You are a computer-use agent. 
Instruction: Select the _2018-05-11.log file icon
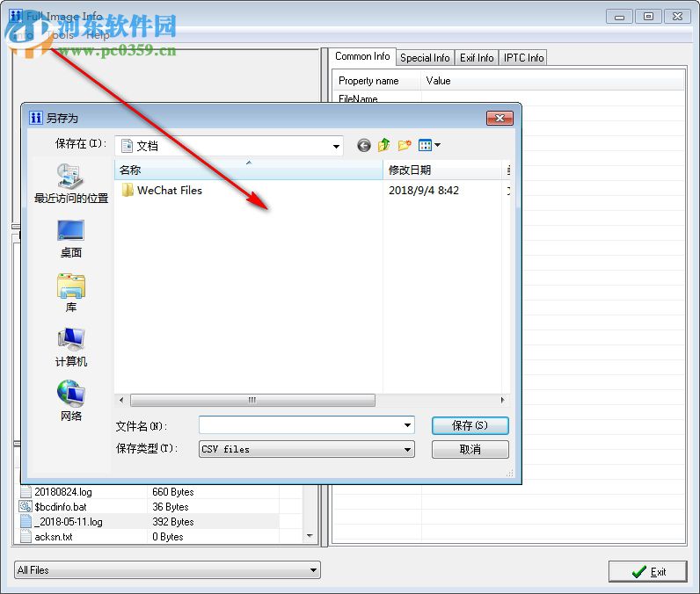pos(26,521)
